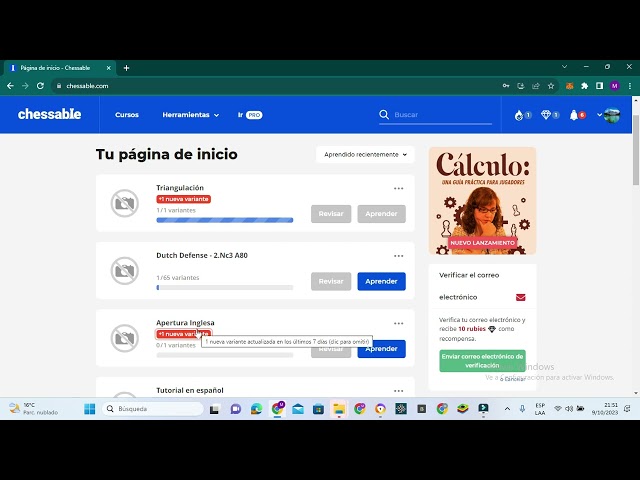The image size is (640, 480).
Task: Open File Explorer from the taskbar
Action: [x=339, y=409]
